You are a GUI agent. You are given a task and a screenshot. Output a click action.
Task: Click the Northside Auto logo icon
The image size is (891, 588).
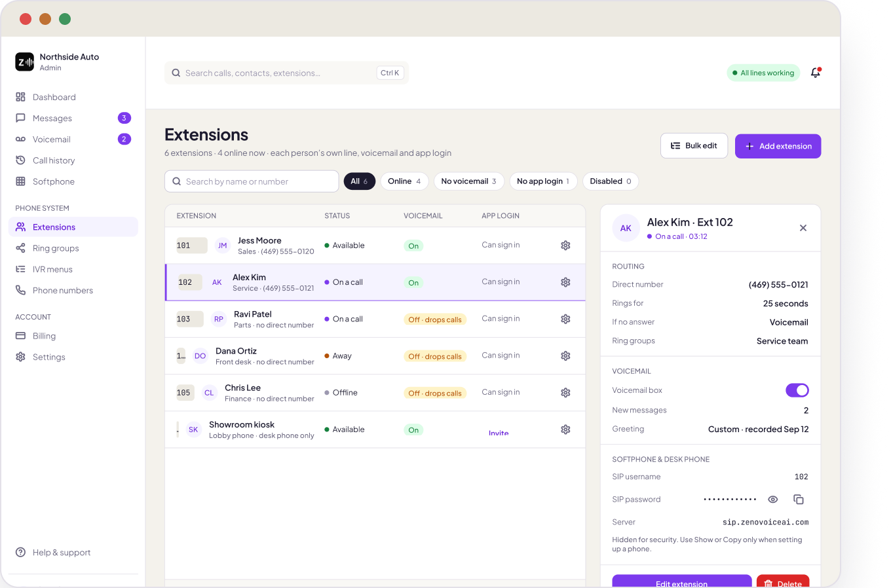coord(25,62)
